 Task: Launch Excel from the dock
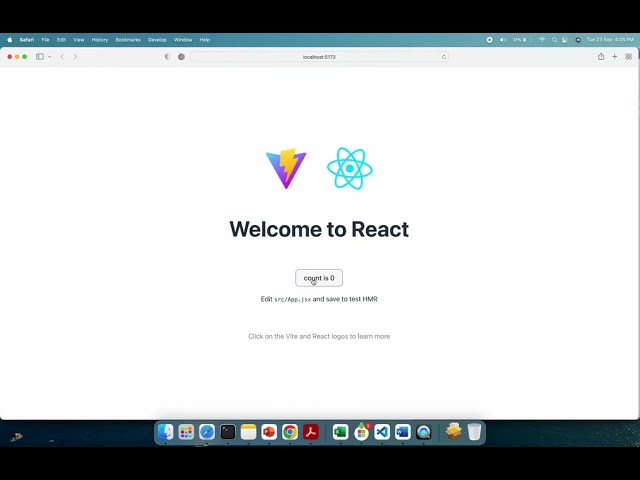coord(340,432)
